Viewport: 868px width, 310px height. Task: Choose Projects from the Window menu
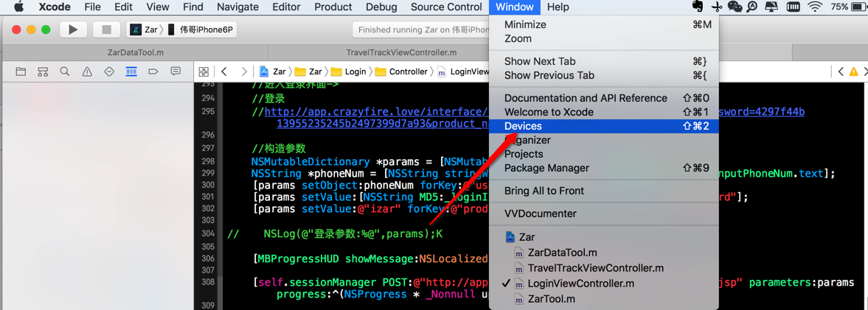604,154
